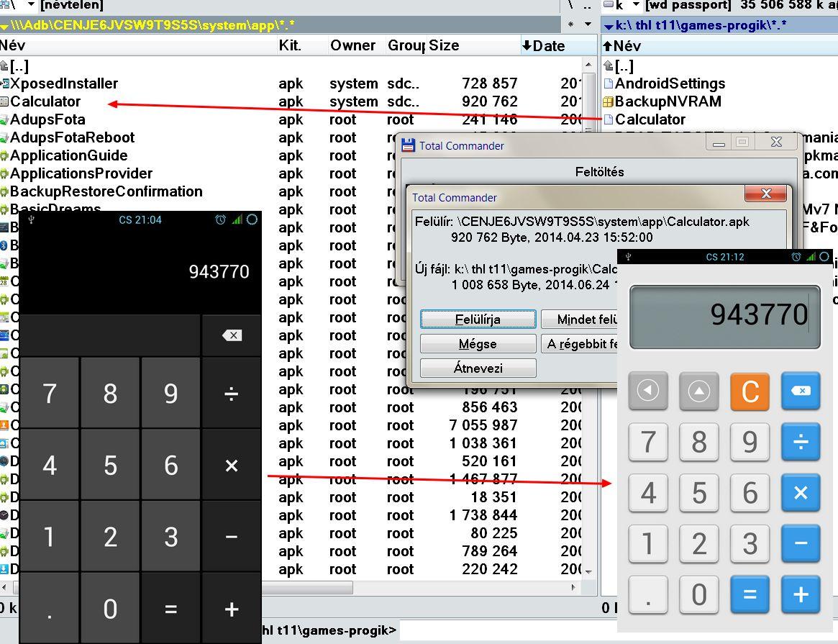Sort left panel by Size column

[473, 45]
